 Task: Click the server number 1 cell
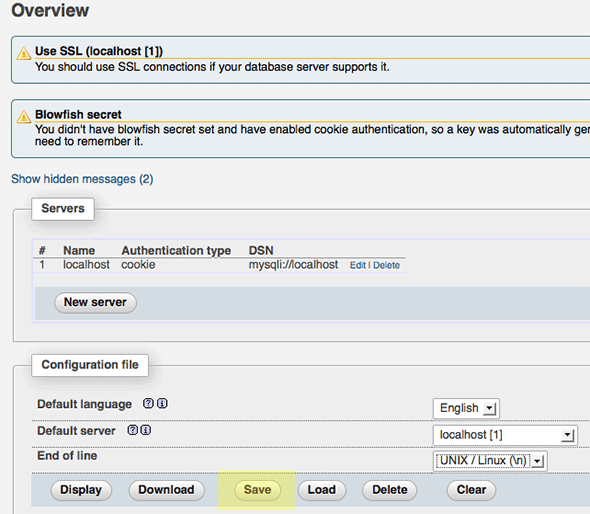(42, 265)
